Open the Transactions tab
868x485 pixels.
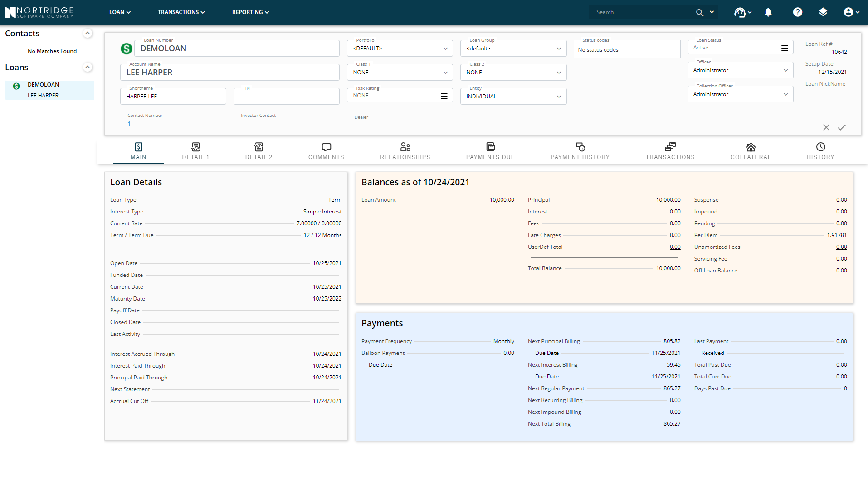(670, 151)
